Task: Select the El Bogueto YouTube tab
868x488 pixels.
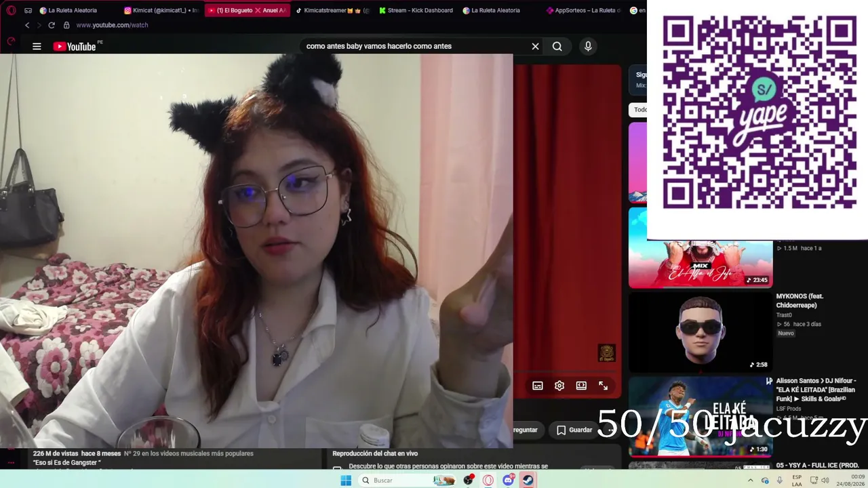Action: tap(247, 10)
